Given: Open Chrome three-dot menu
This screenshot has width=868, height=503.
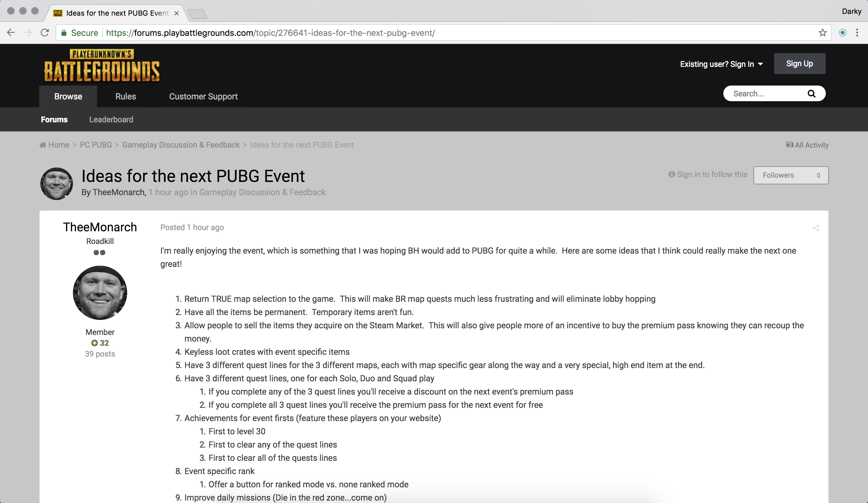Looking at the screenshot, I should point(857,33).
